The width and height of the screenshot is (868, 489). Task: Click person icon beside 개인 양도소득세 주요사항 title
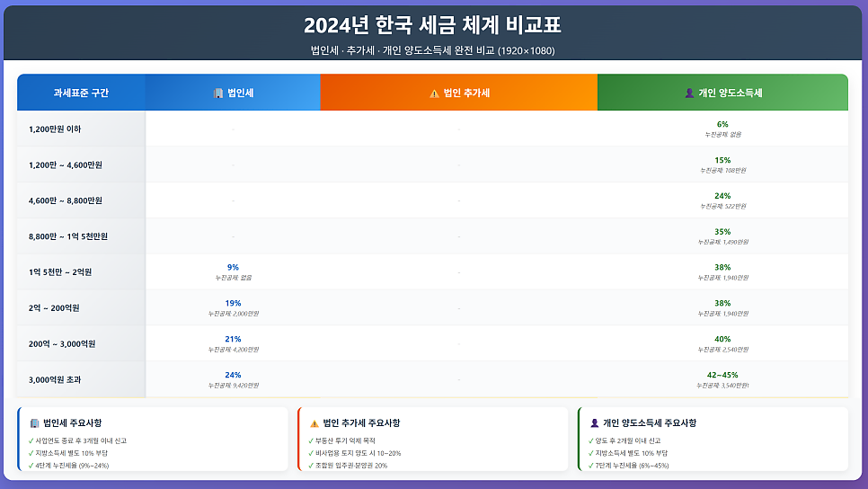click(594, 422)
